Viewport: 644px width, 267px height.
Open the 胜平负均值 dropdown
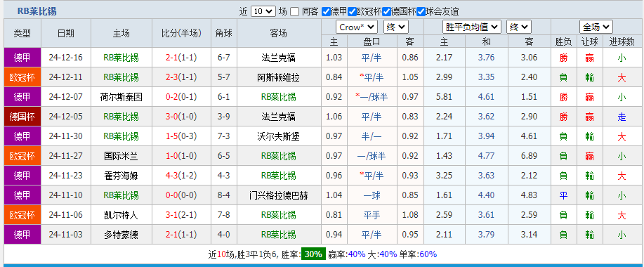tap(472, 27)
